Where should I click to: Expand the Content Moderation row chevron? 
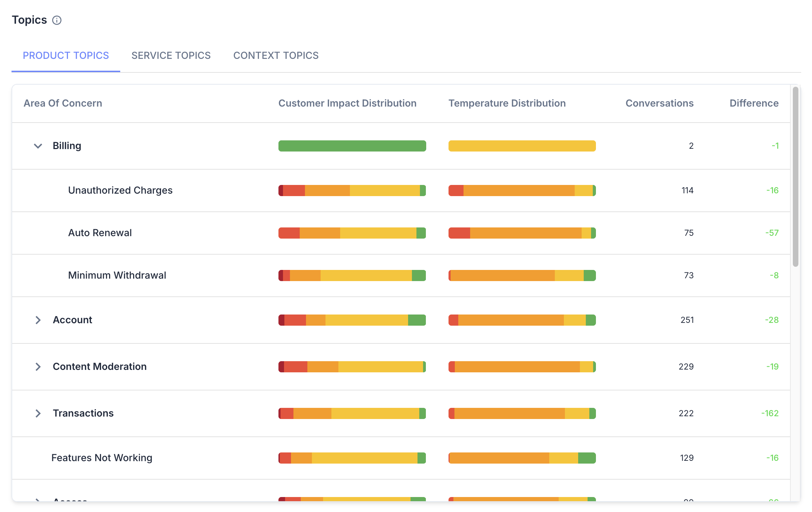pyautogui.click(x=38, y=366)
